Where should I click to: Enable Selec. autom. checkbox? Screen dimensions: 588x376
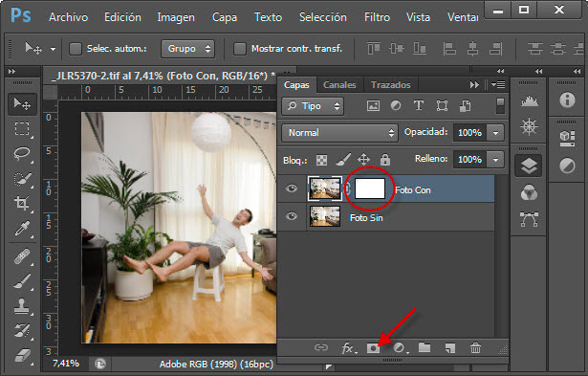click(x=76, y=49)
